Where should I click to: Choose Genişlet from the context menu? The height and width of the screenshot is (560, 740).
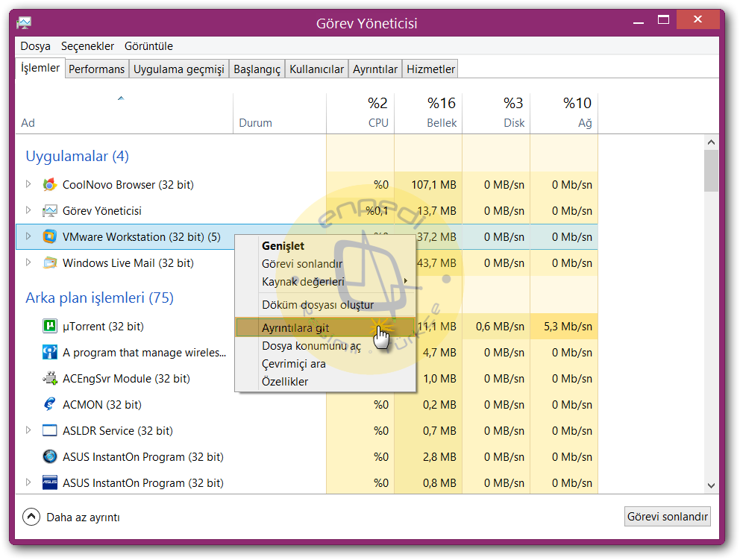(325, 246)
